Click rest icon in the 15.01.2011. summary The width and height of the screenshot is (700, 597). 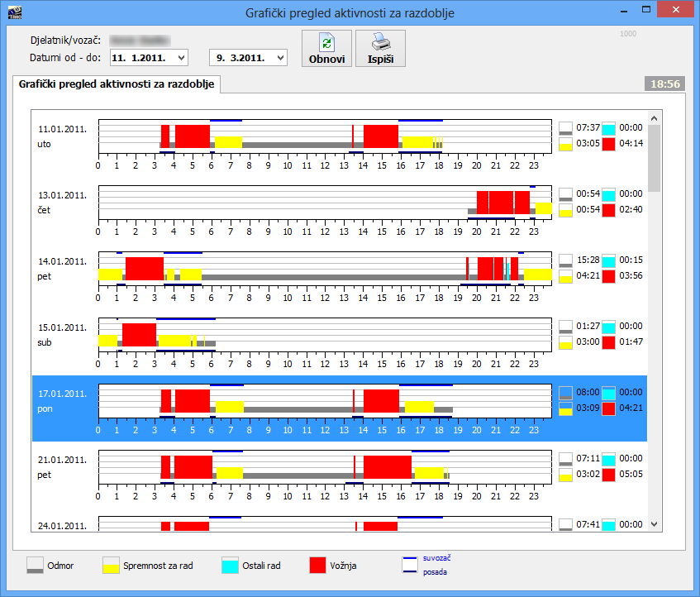(565, 327)
